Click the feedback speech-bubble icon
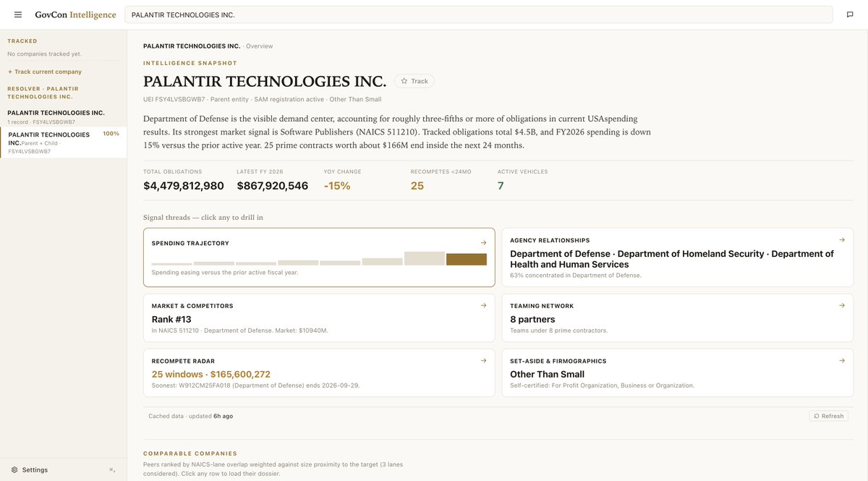 (x=850, y=14)
